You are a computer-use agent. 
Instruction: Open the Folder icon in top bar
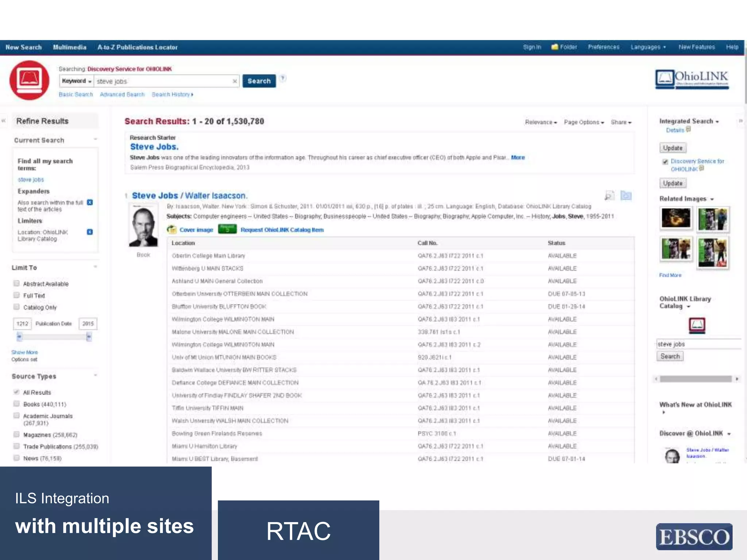(554, 47)
